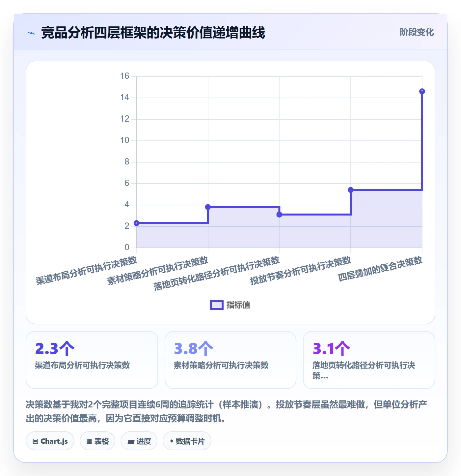The width and height of the screenshot is (461, 476).
Task: Select the chart data point for 素材策略分析可执行决策数
Action: click(x=208, y=207)
